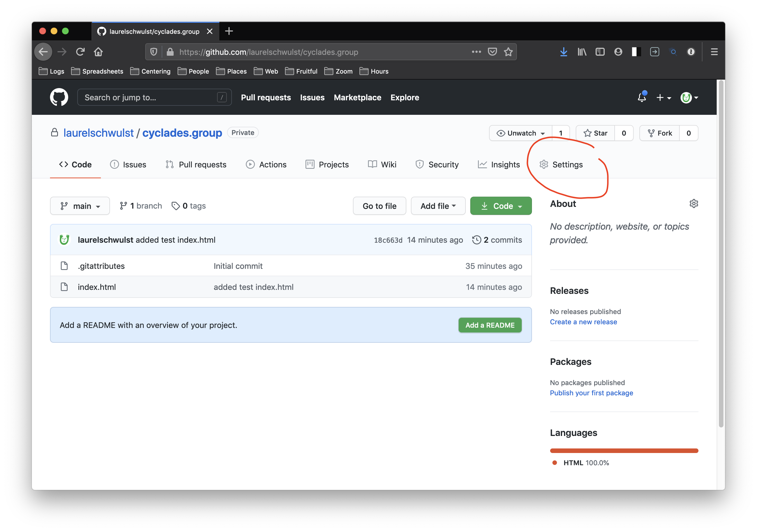This screenshot has height=532, width=757.
Task: Open the Unwatch notifications dropdown
Action: pyautogui.click(x=521, y=133)
